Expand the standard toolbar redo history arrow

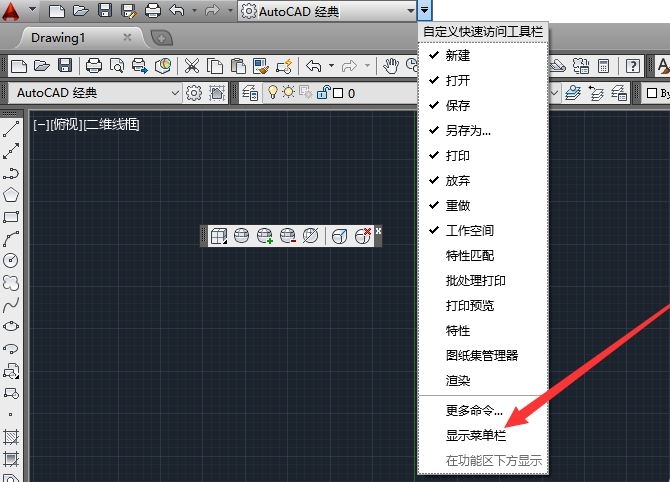pos(367,66)
